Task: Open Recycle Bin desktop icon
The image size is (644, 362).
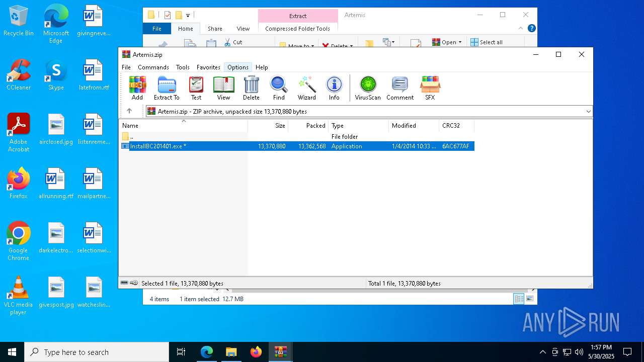Action: tap(19, 21)
